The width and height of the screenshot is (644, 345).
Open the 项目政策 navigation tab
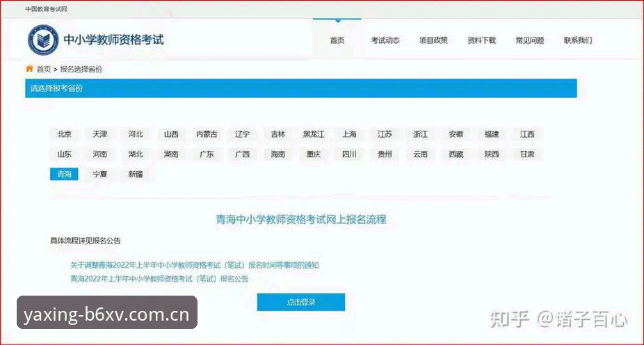[x=433, y=40]
